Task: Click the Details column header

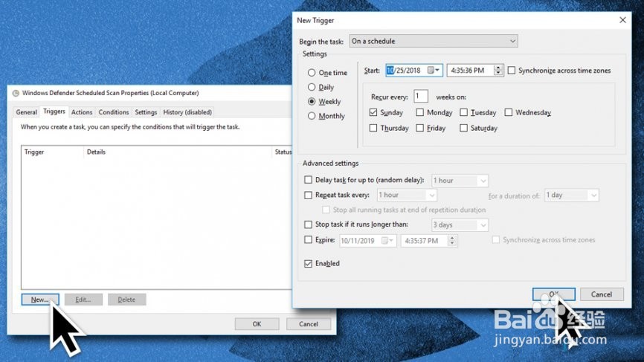Action: pos(178,152)
